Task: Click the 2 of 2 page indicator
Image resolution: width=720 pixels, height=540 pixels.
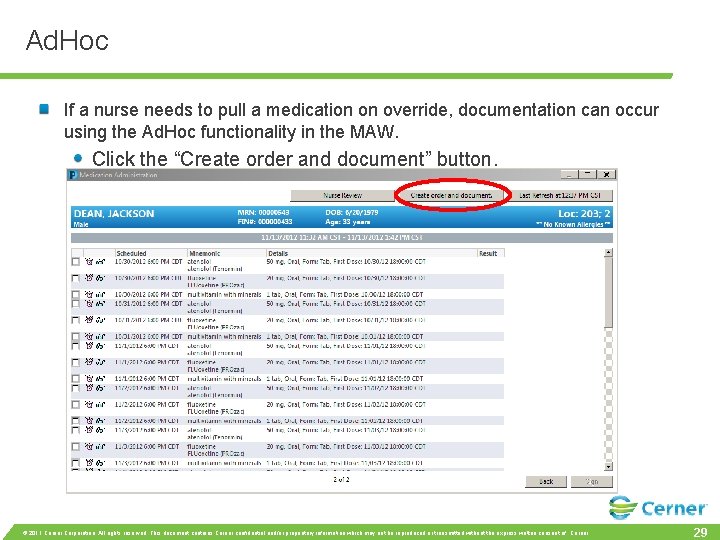Action: 341,479
